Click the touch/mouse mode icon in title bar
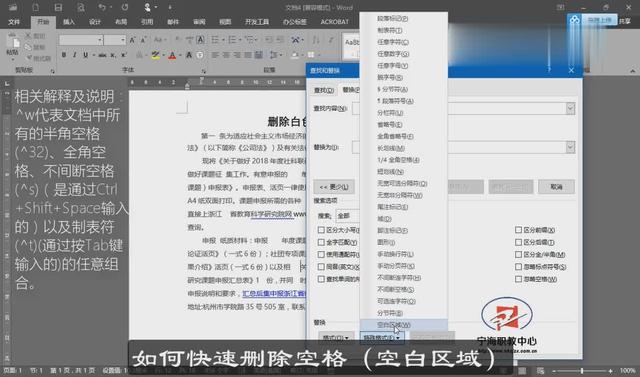Screen dimensions: 640x377 147,7
